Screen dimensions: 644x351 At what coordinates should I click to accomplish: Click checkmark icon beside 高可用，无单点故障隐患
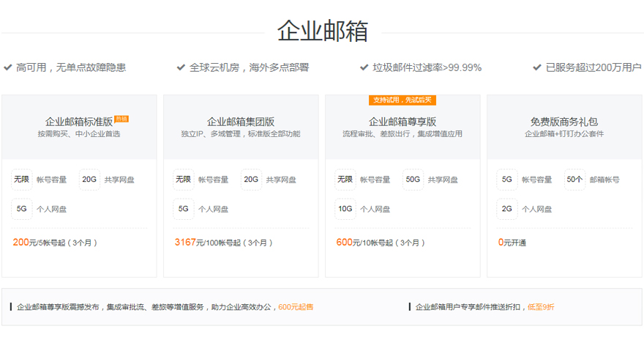click(x=8, y=67)
